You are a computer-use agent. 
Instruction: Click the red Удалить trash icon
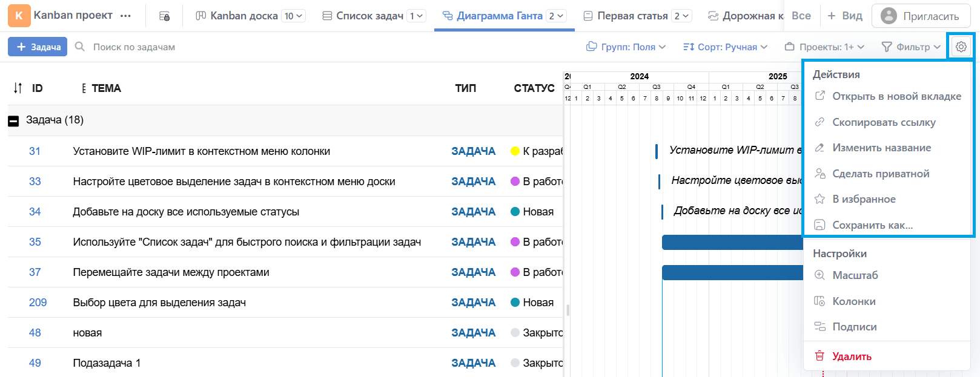pyautogui.click(x=819, y=356)
